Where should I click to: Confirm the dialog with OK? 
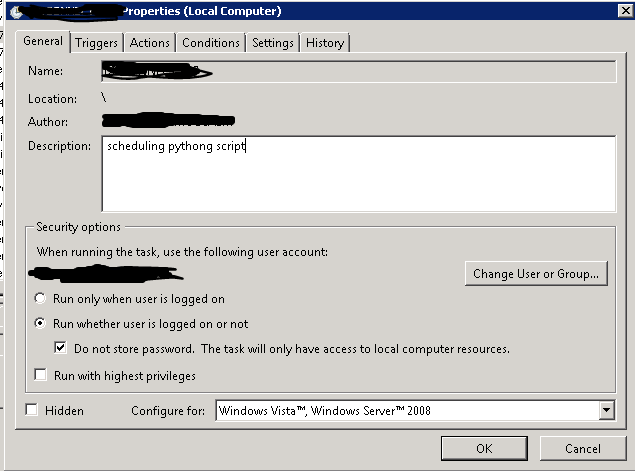point(485,449)
